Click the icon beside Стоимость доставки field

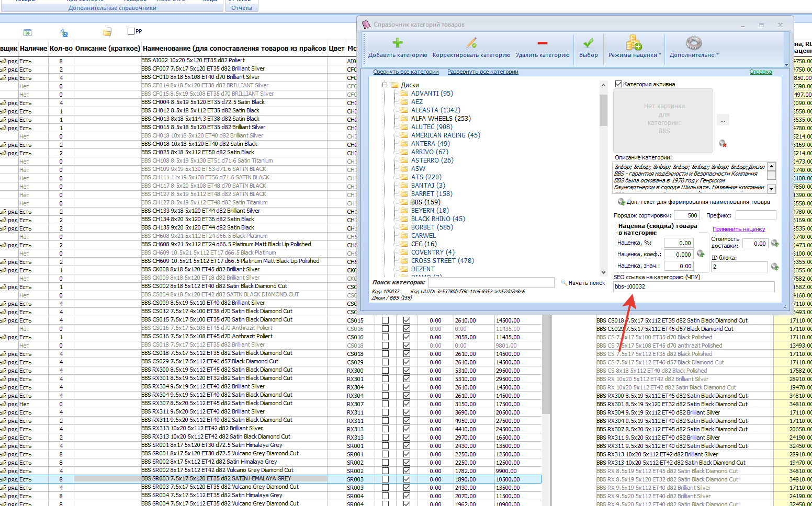pyautogui.click(x=775, y=244)
